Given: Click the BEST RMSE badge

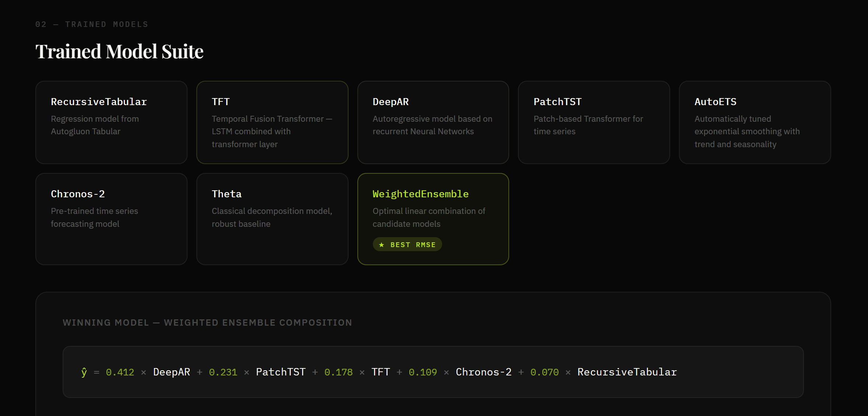Looking at the screenshot, I should [x=407, y=245].
